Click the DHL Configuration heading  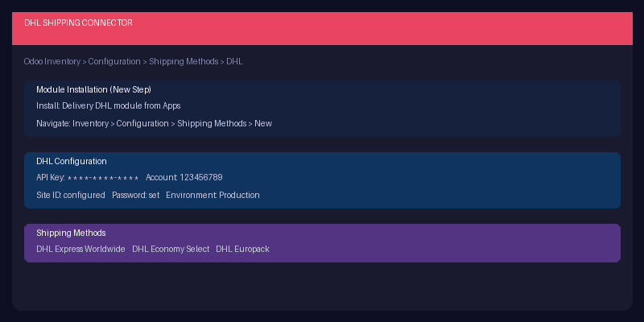click(x=72, y=162)
